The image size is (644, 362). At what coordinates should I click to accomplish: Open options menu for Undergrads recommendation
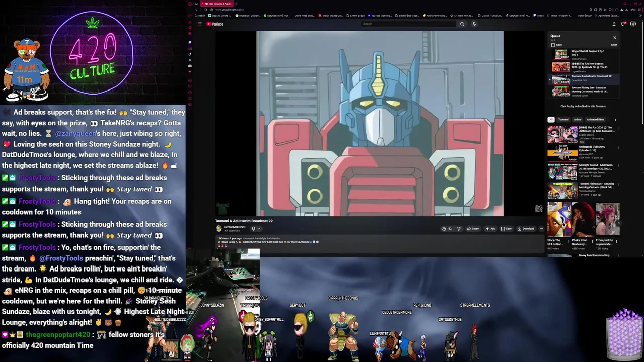618,147
